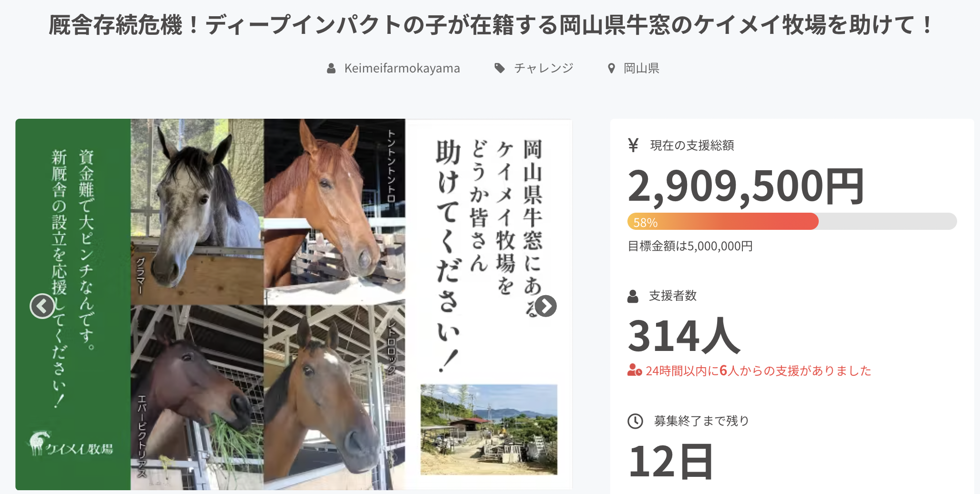Click the farm landscape photo in banner
The width and height of the screenshot is (980, 494).
tap(489, 429)
